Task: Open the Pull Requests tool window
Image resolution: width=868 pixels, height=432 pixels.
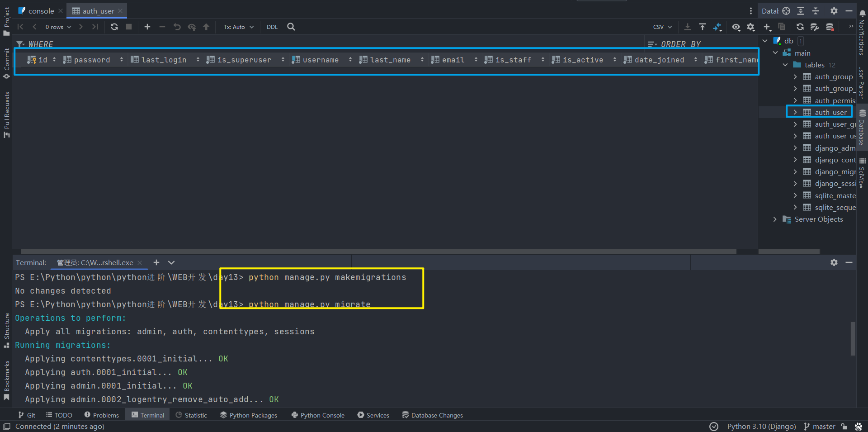Action: [6, 115]
